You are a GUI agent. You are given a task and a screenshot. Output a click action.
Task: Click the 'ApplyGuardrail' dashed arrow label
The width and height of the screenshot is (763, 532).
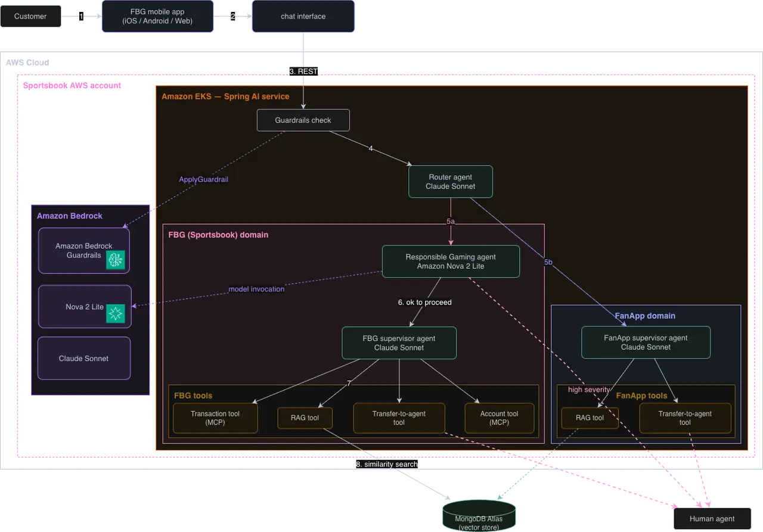click(x=204, y=179)
